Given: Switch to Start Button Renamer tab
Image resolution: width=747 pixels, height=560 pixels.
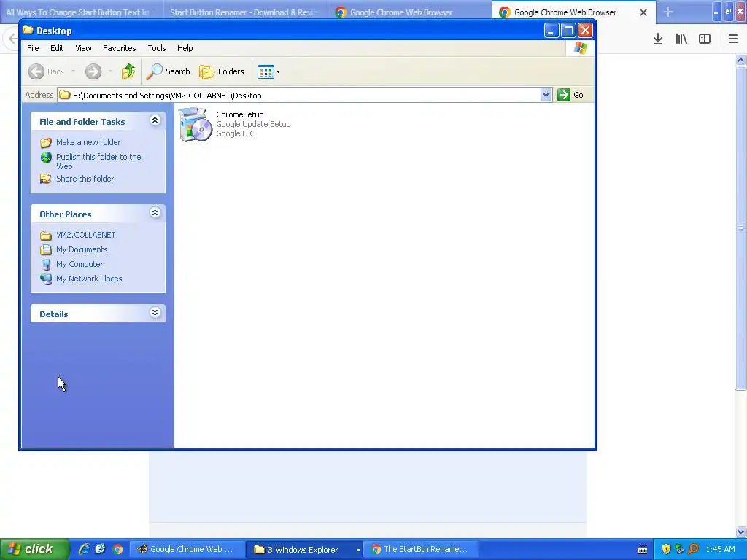Looking at the screenshot, I should pos(245,12).
